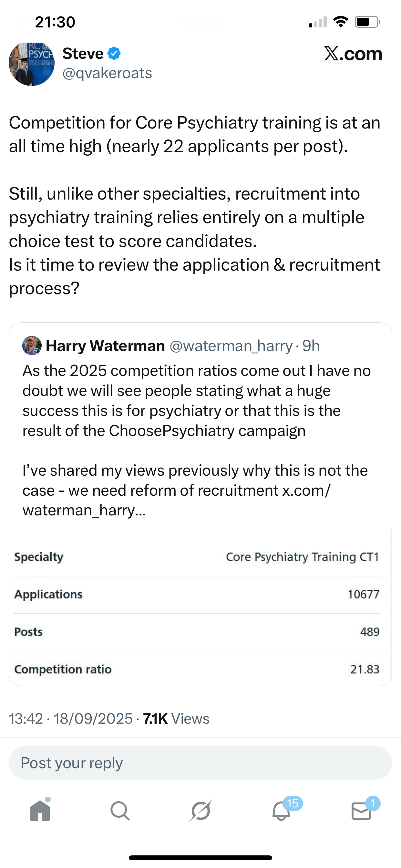Tap the X.com logo
This screenshot has height=868, width=401.
click(353, 54)
